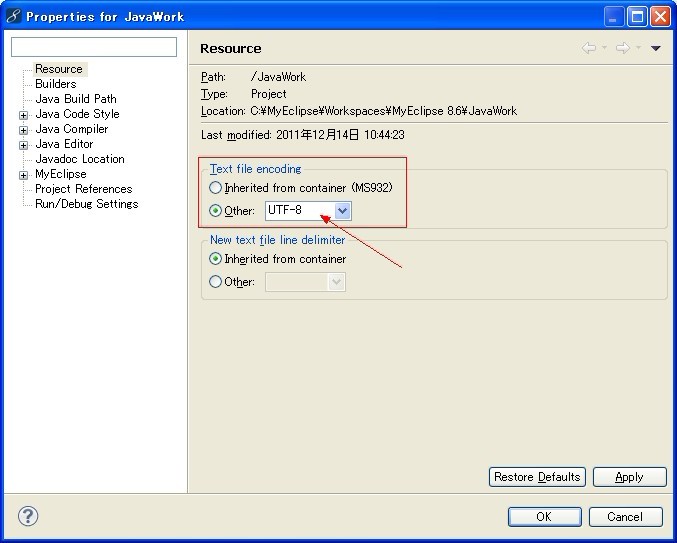677x543 pixels.
Task: Open Run/Debug Settings page
Action: [x=87, y=204]
